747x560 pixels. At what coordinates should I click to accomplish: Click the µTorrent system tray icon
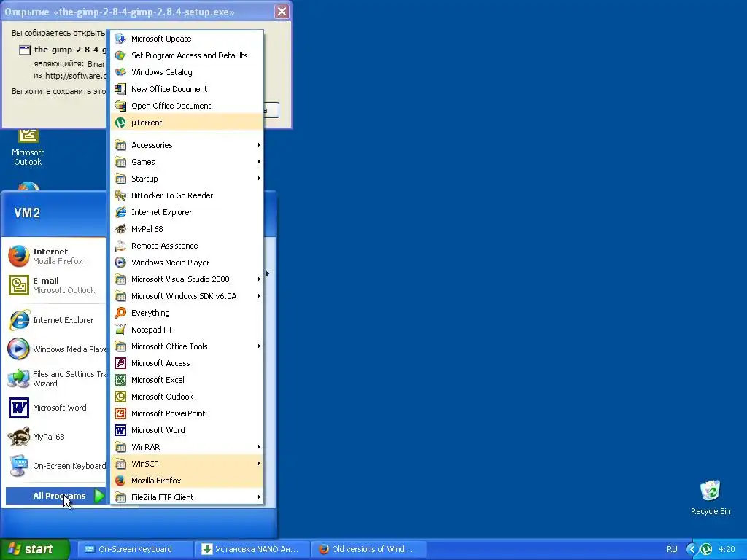(x=706, y=549)
